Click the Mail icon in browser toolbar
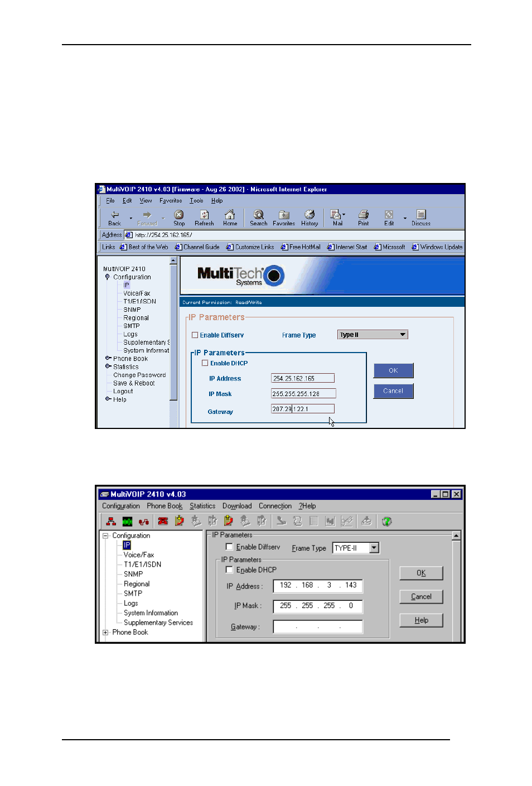 coord(336,215)
